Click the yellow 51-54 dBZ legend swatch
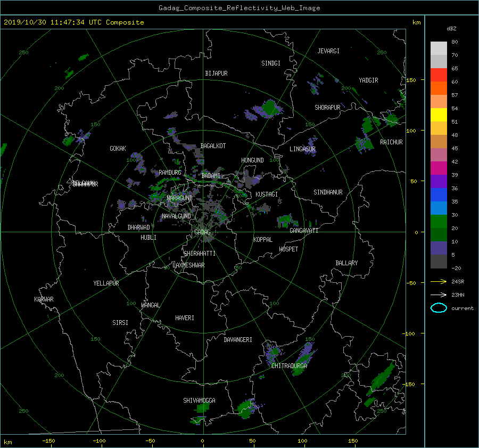Viewport: 479px width, 448px height. (x=439, y=115)
